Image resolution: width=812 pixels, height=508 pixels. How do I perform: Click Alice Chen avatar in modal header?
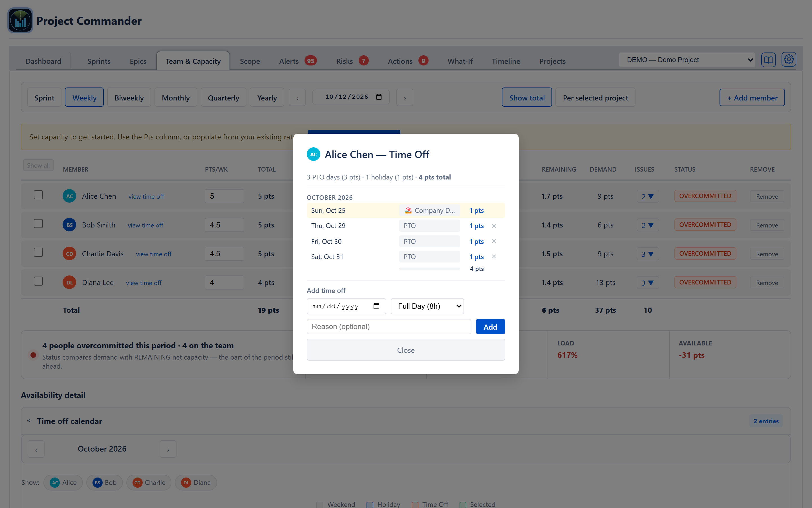click(314, 154)
